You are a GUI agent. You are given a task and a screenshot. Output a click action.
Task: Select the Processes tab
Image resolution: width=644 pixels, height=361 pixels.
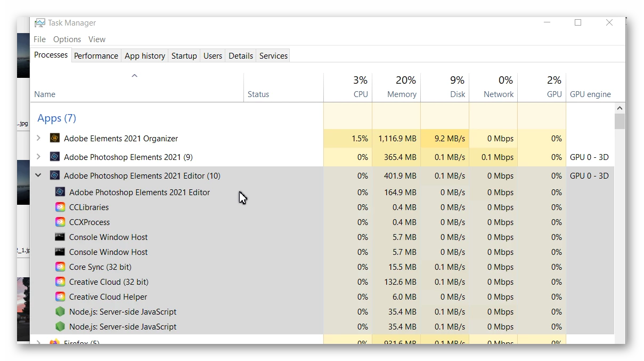[51, 55]
